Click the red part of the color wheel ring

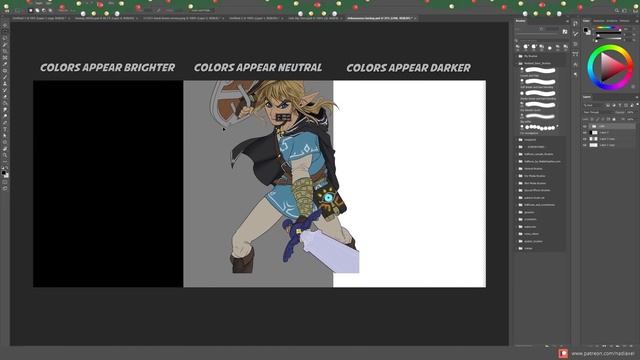coord(630,67)
